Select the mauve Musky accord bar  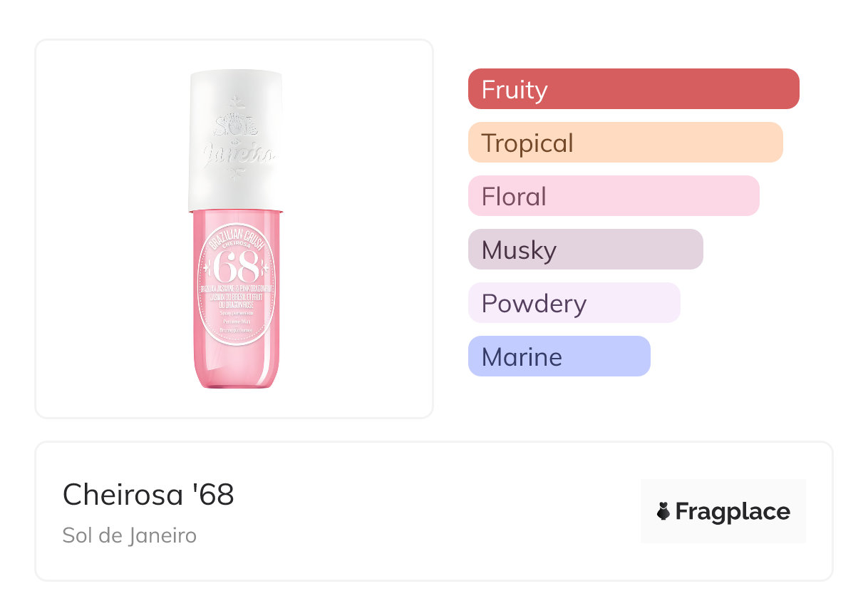585,250
